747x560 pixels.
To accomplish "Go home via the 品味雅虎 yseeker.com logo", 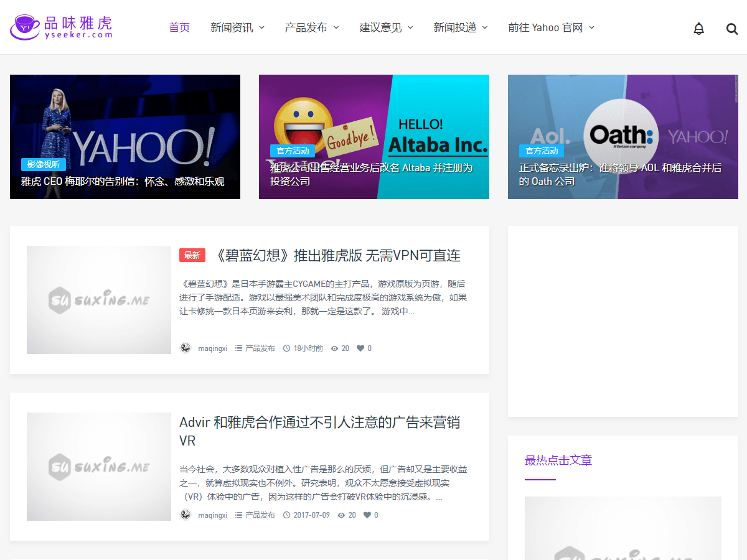I will click(61, 27).
